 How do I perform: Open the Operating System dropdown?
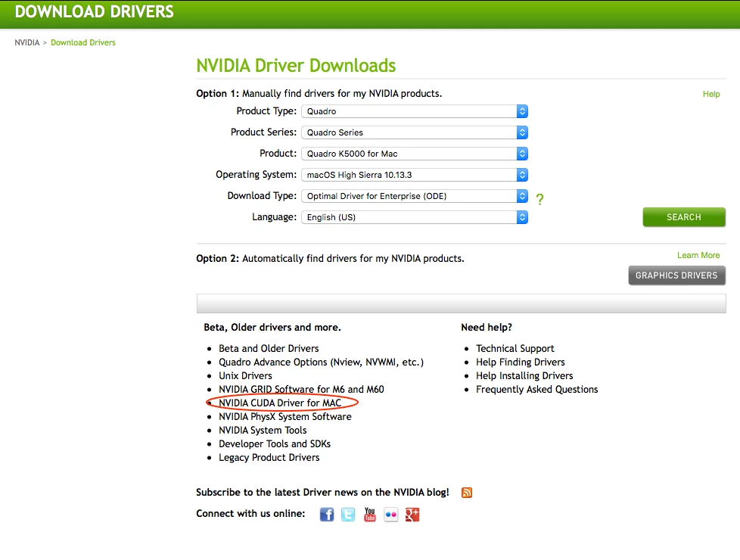click(415, 175)
